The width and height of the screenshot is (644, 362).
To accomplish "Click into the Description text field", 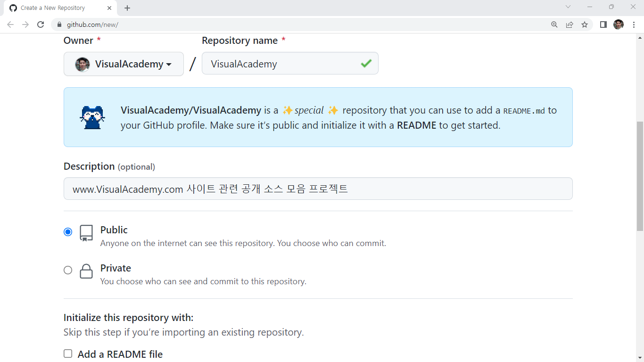I will click(318, 189).
